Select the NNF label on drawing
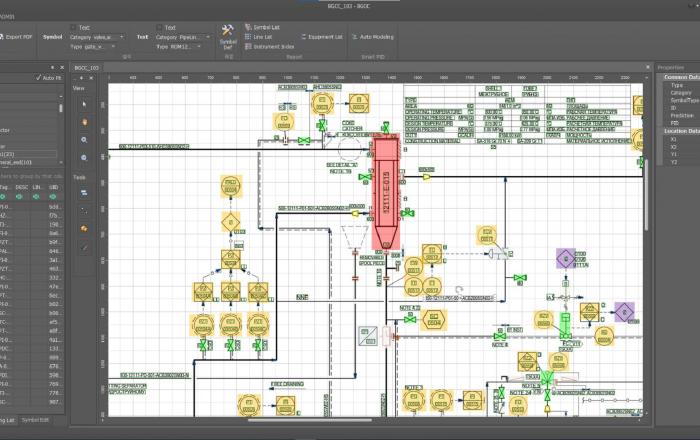This screenshot has height=440, width=700. tap(302, 297)
